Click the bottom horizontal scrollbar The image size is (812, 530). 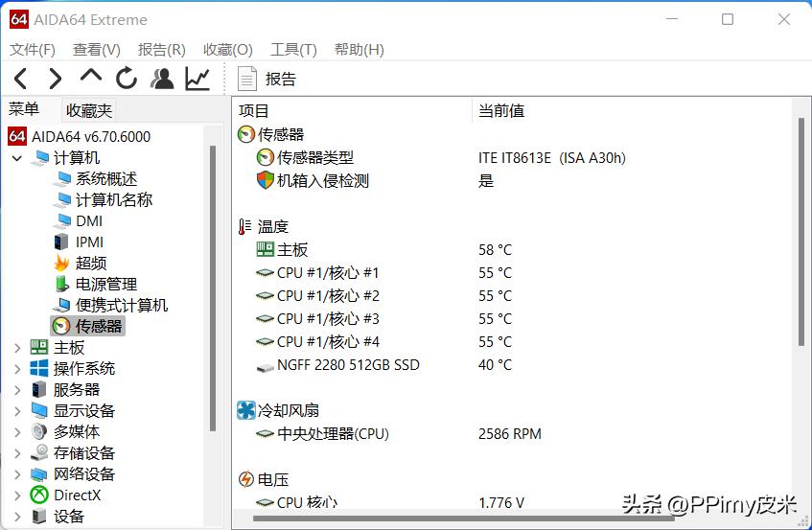[x=463, y=518]
